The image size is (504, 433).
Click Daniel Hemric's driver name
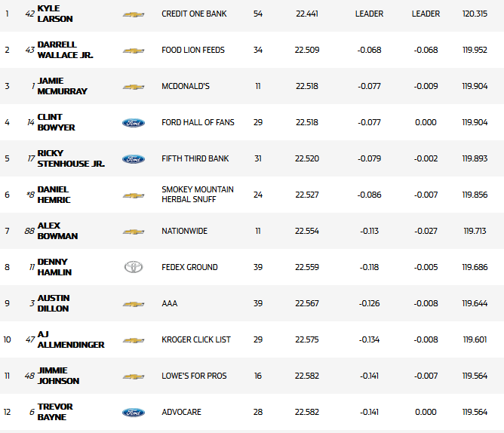coord(53,195)
